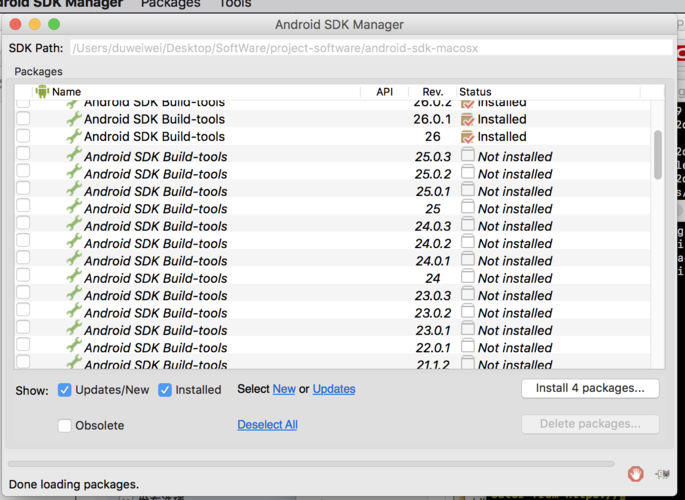The width and height of the screenshot is (685, 500).
Task: Open the log window icon at bottom right
Action: click(x=663, y=473)
